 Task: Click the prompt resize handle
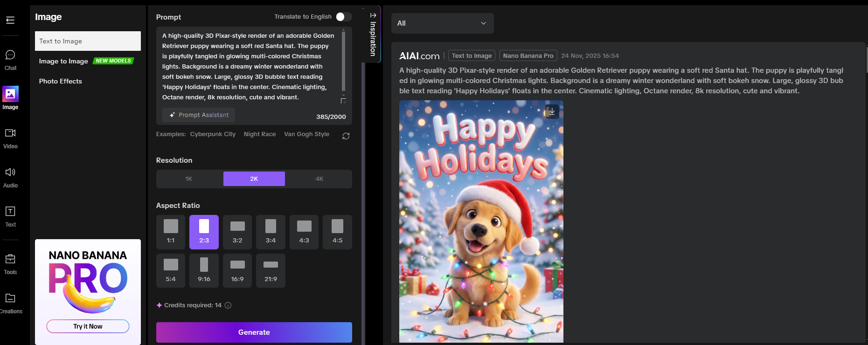(343, 101)
